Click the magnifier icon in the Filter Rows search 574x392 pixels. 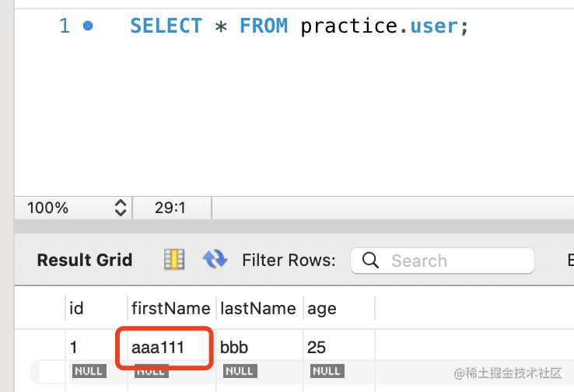click(370, 261)
